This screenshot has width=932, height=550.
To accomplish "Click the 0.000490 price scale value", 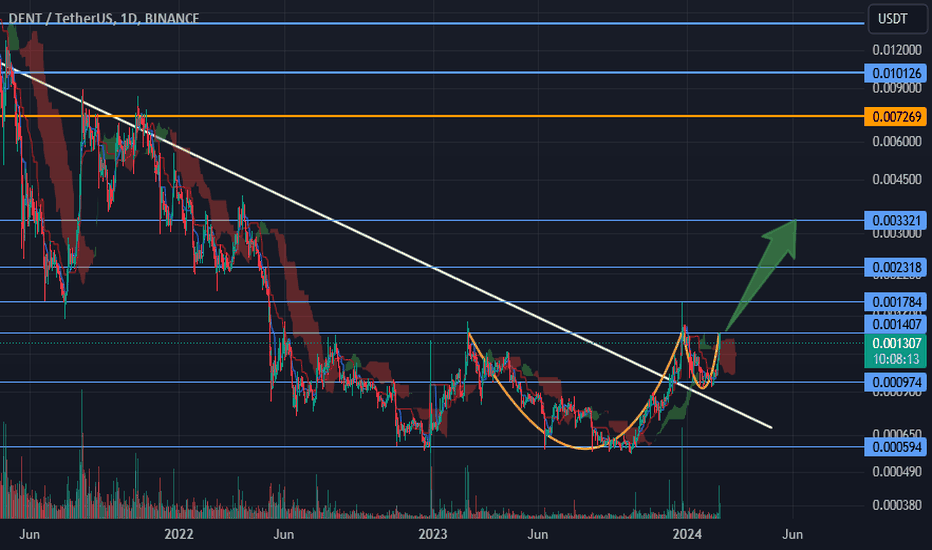I will pyautogui.click(x=896, y=472).
